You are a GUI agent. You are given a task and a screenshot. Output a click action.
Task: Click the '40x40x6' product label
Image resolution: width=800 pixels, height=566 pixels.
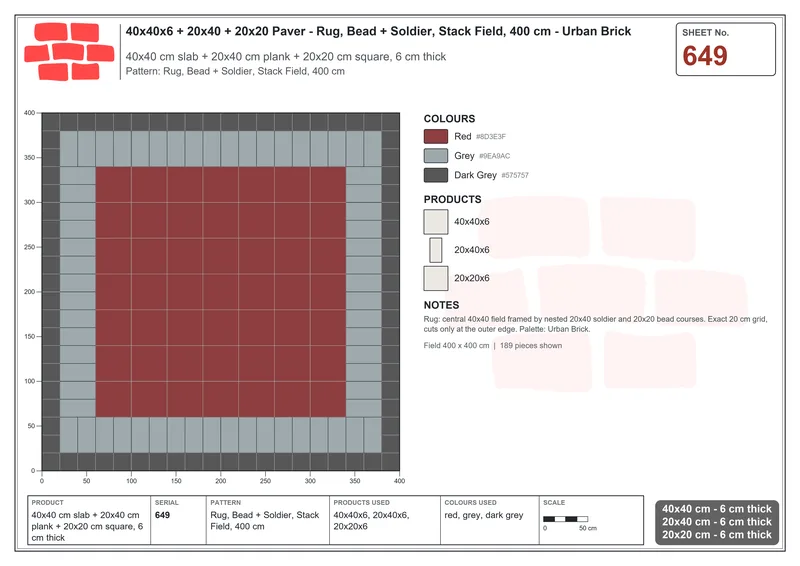[471, 222]
